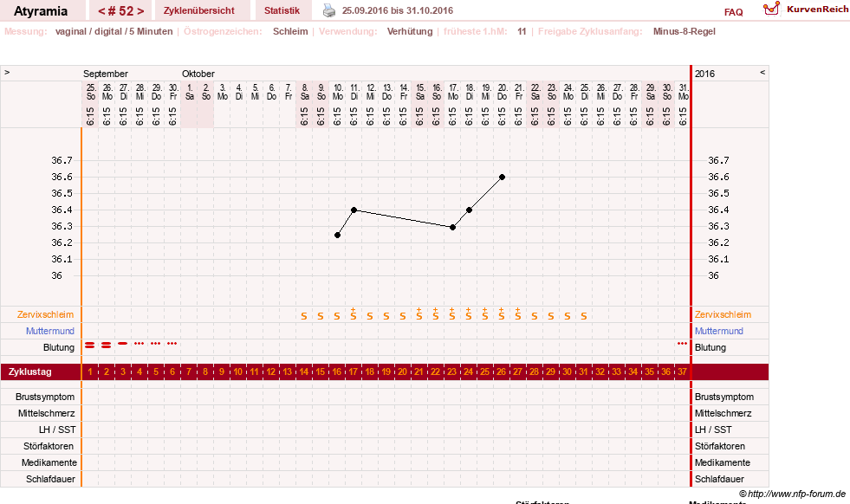This screenshot has height=504, width=850.
Task: Click the KurvenReich crown logo icon
Action: (x=771, y=8)
